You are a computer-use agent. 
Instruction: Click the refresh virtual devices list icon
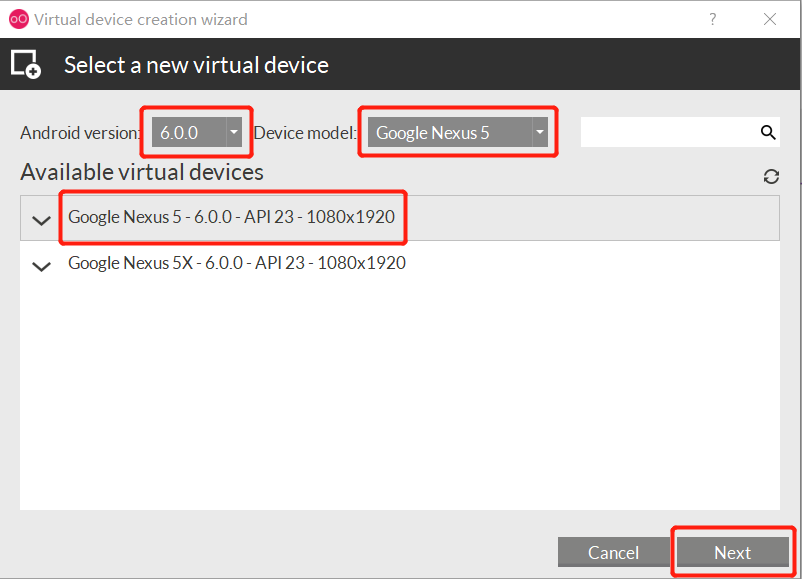click(x=771, y=176)
